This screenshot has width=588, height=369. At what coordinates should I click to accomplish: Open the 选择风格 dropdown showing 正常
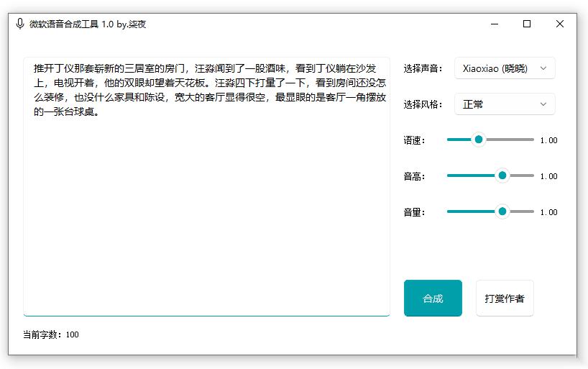pyautogui.click(x=504, y=104)
